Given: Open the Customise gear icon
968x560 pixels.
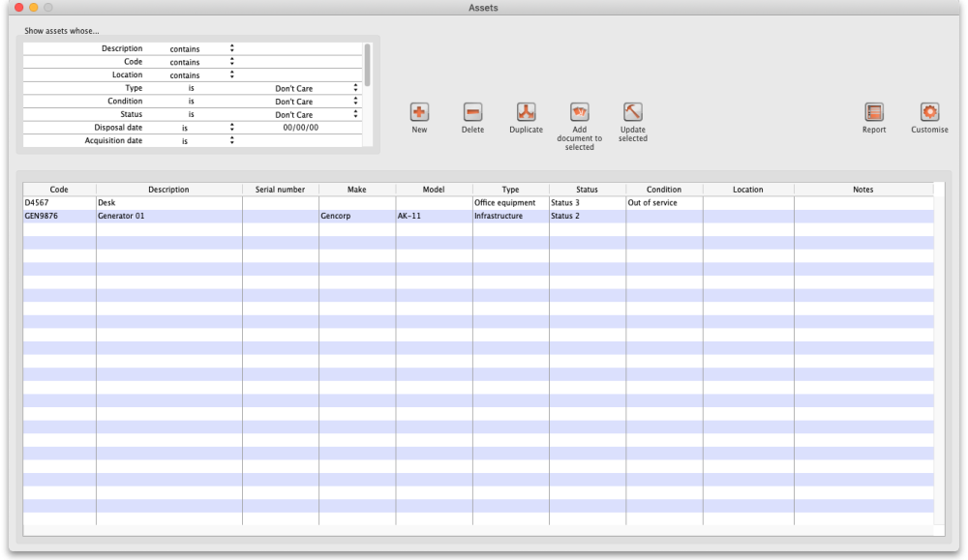Looking at the screenshot, I should [929, 112].
